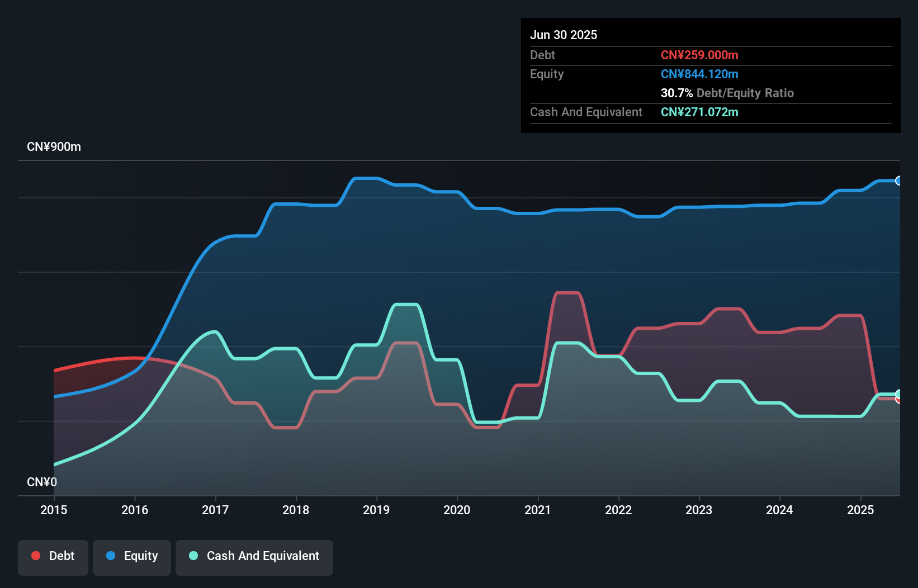Collapse the Debt row in the tooltip
This screenshot has width=918, height=588.
542,55
